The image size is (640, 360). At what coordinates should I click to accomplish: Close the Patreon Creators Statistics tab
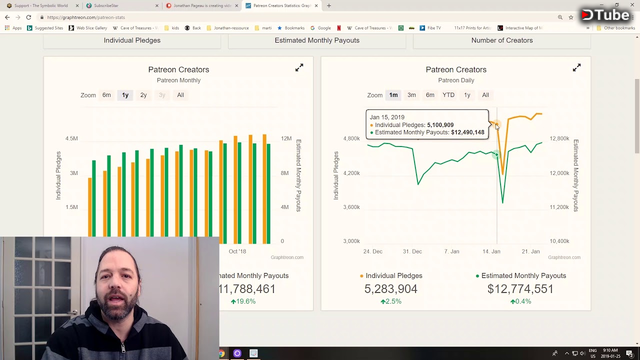316,6
